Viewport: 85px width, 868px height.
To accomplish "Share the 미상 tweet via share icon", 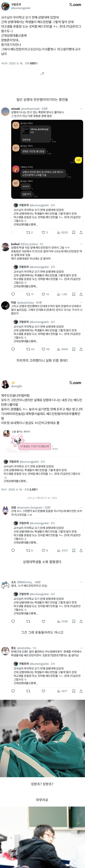I will [x=81, y=349].
